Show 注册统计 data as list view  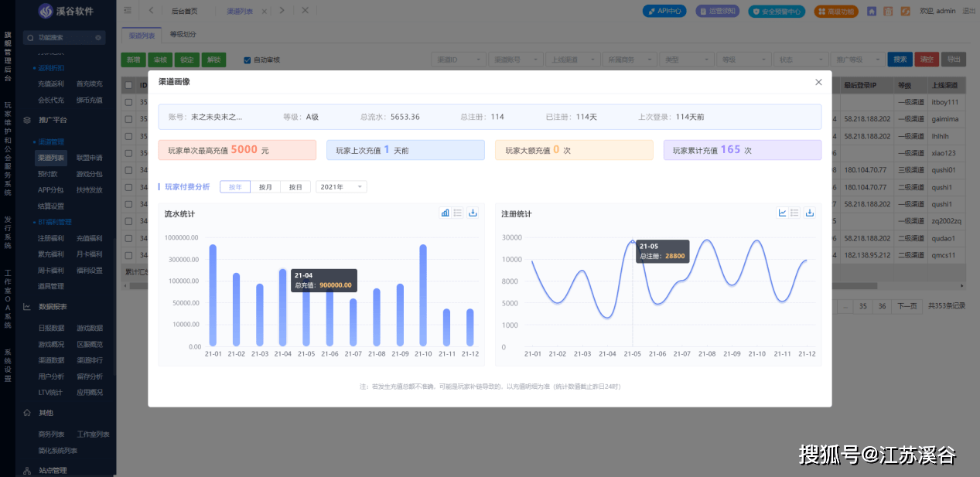click(x=794, y=213)
